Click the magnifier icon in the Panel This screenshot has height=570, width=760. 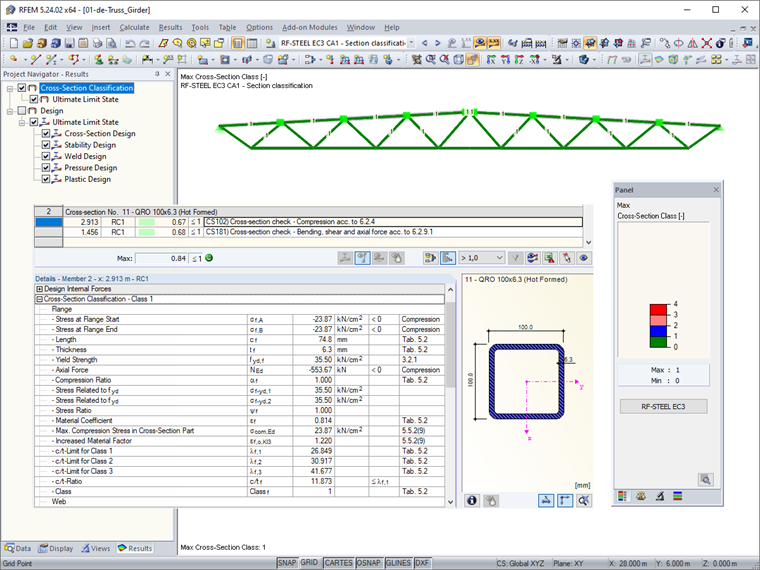[706, 480]
